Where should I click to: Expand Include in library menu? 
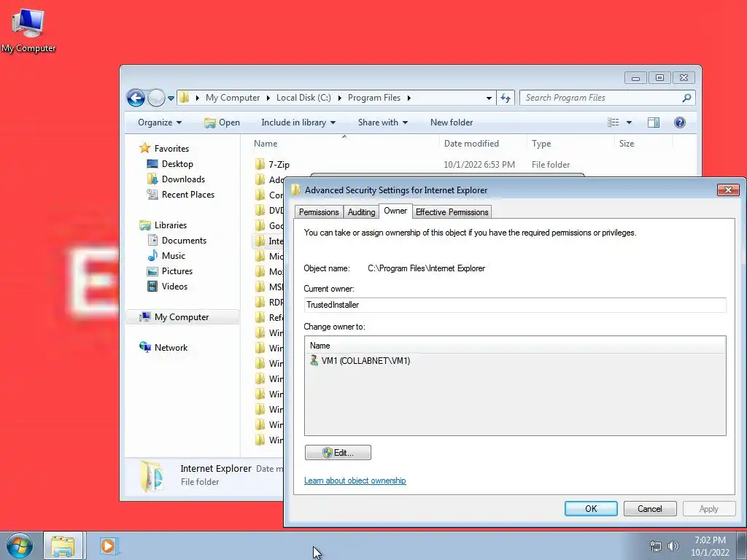(298, 122)
